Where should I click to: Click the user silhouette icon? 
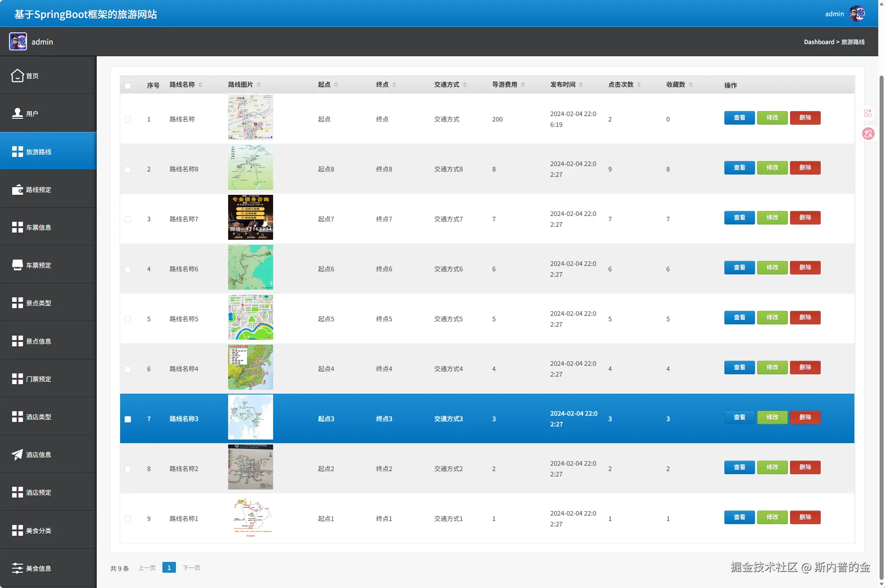pos(17,113)
